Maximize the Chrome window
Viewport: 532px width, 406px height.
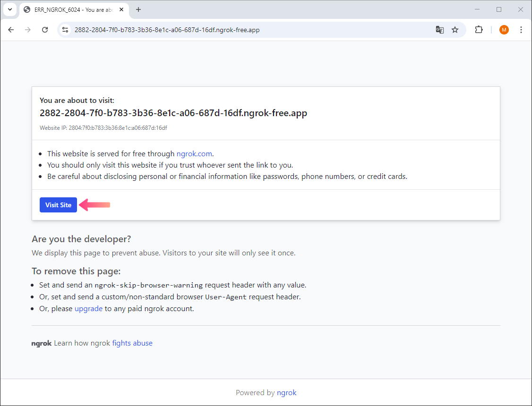pyautogui.click(x=499, y=9)
